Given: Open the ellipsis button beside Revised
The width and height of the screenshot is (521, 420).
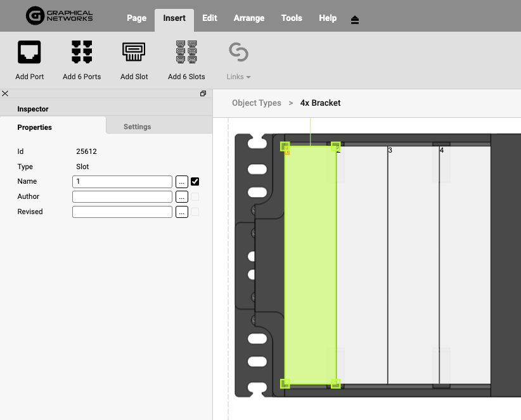Looking at the screenshot, I should [182, 212].
